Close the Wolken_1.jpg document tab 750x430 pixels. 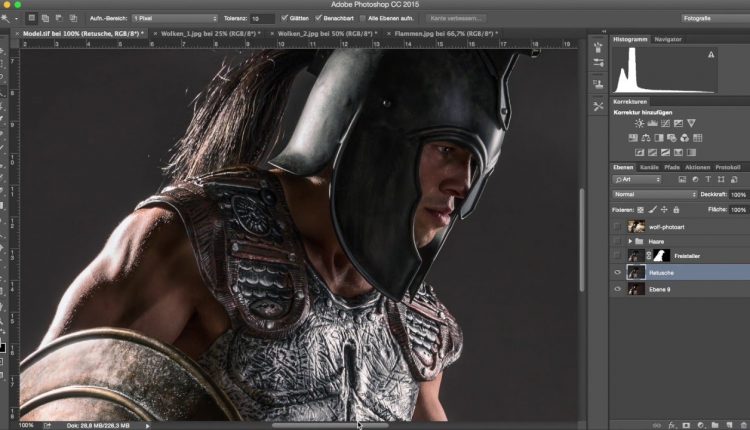155,33
